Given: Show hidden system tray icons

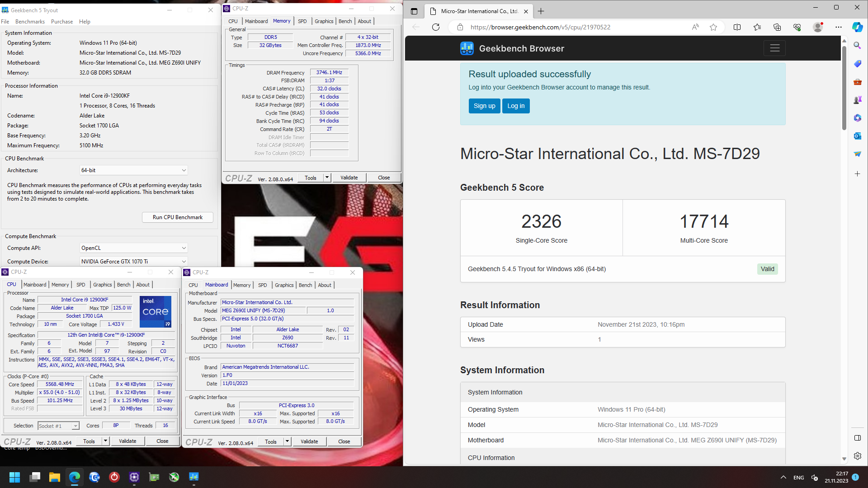Looking at the screenshot, I should pyautogui.click(x=783, y=477).
